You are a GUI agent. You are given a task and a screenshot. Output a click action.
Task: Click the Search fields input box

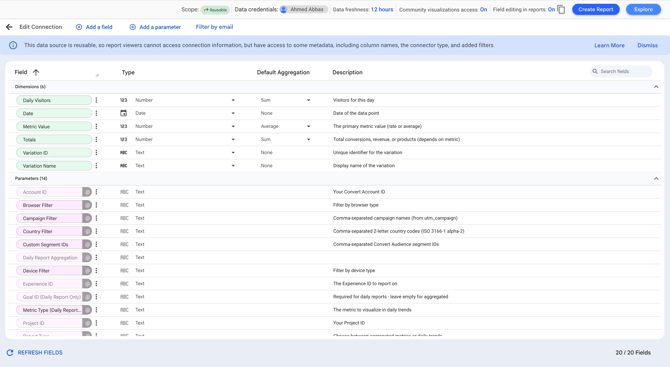pyautogui.click(x=621, y=71)
